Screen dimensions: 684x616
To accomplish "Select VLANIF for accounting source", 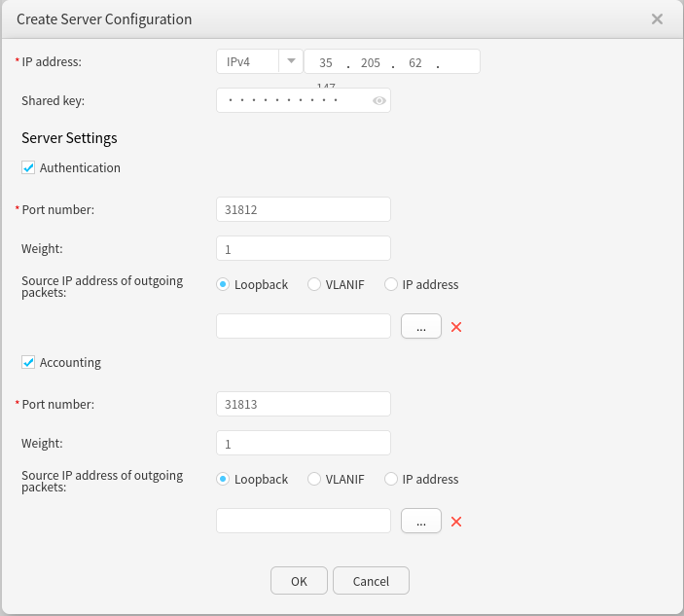I will [314, 479].
